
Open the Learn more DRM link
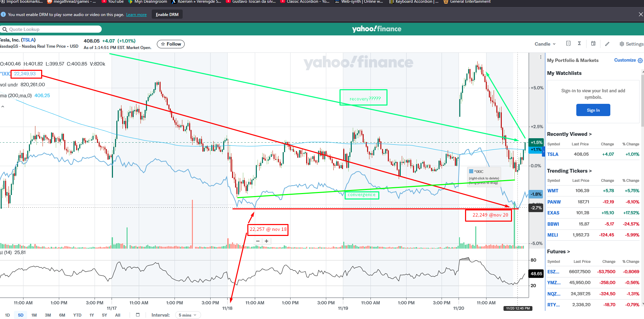136,15
